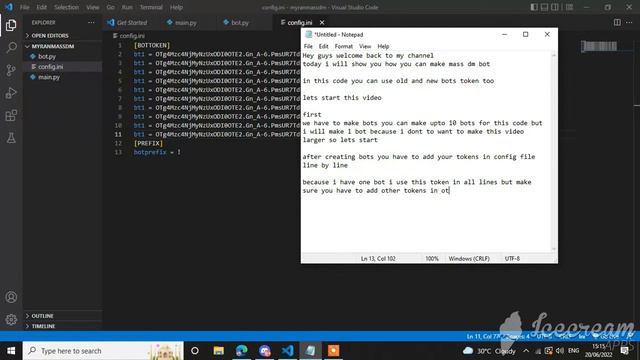Expand the Open Editors section
640x360 pixels.
pos(62,36)
